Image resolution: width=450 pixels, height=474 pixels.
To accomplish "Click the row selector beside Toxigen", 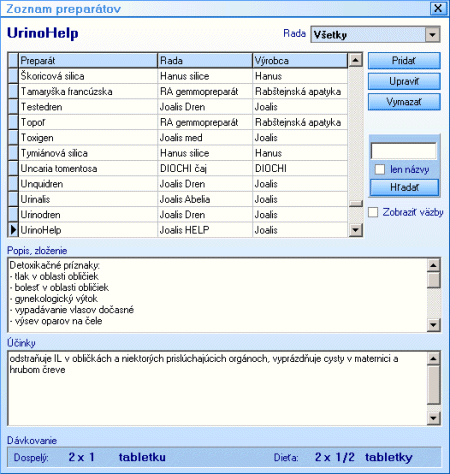I will pos(13,137).
